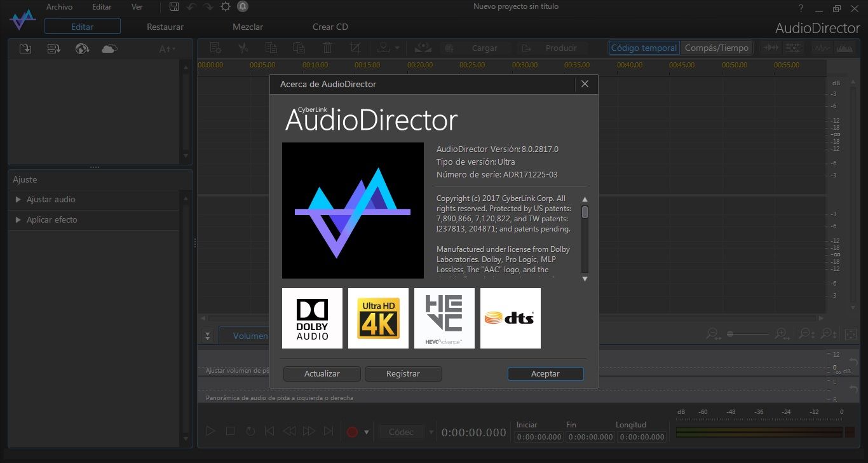Image resolution: width=868 pixels, height=463 pixels.
Task: Click the red record button
Action: click(352, 432)
